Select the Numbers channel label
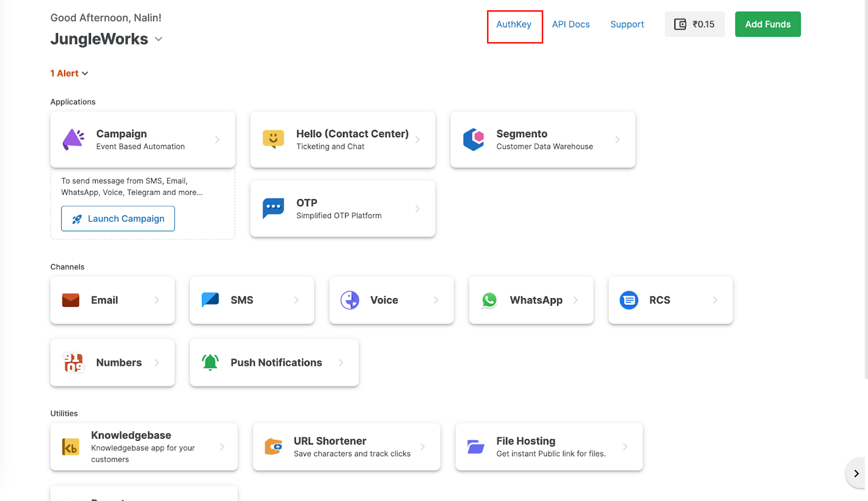 coord(119,363)
